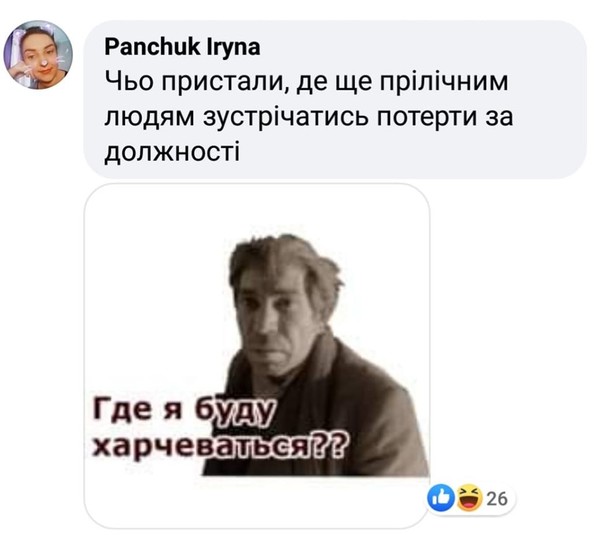Click the word "зустрічатись" in the comment

(286, 117)
